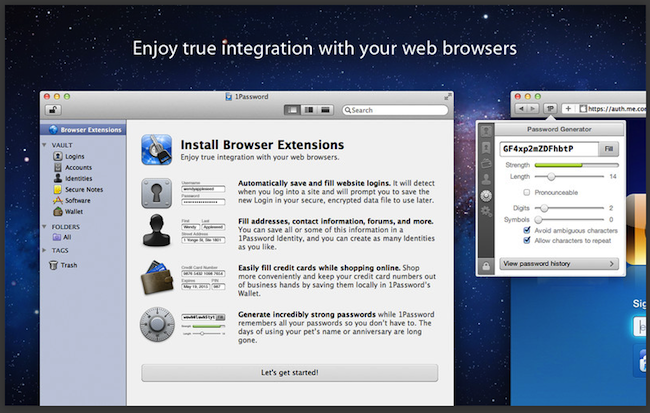650x413 pixels.
Task: Open the gears settings icon in the popup sidebar
Action: pyautogui.click(x=486, y=211)
